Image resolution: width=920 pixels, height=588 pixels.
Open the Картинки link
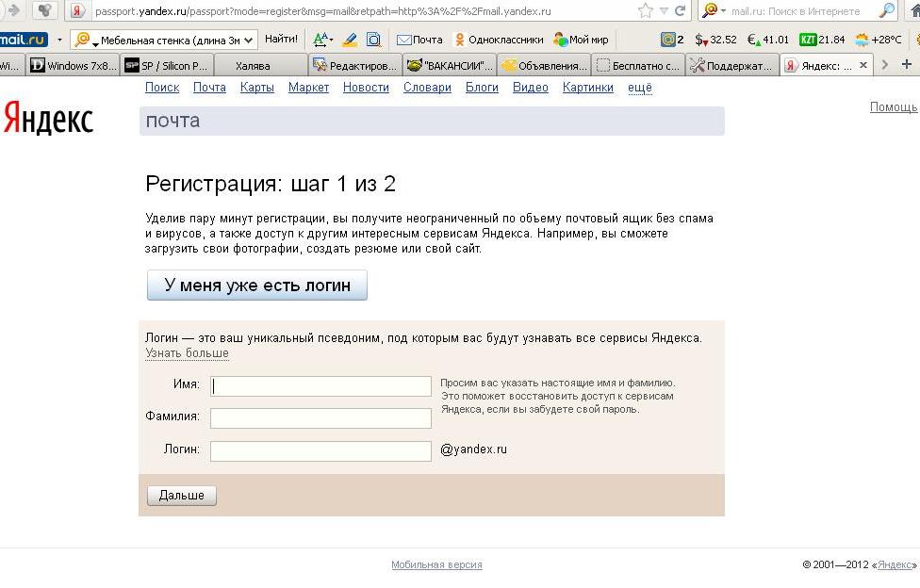tap(588, 88)
